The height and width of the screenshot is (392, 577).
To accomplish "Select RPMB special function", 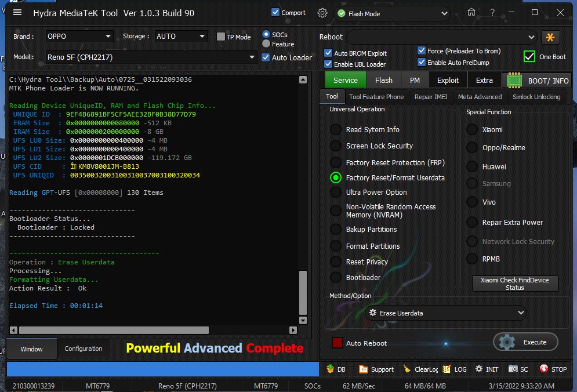I will pos(472,259).
